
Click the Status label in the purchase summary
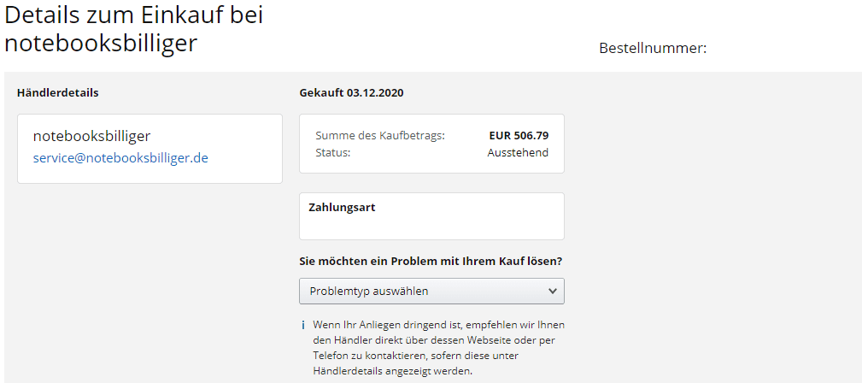point(333,153)
